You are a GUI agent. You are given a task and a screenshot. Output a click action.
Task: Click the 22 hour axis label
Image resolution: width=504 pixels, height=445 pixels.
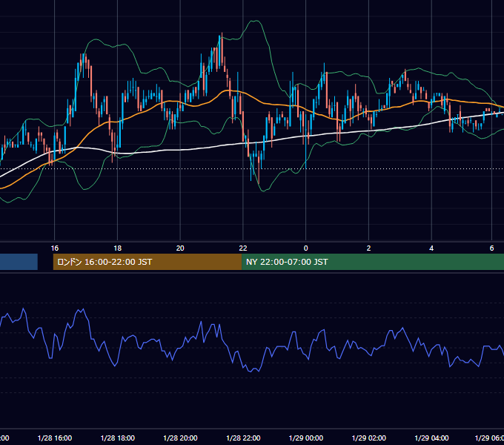(x=243, y=248)
